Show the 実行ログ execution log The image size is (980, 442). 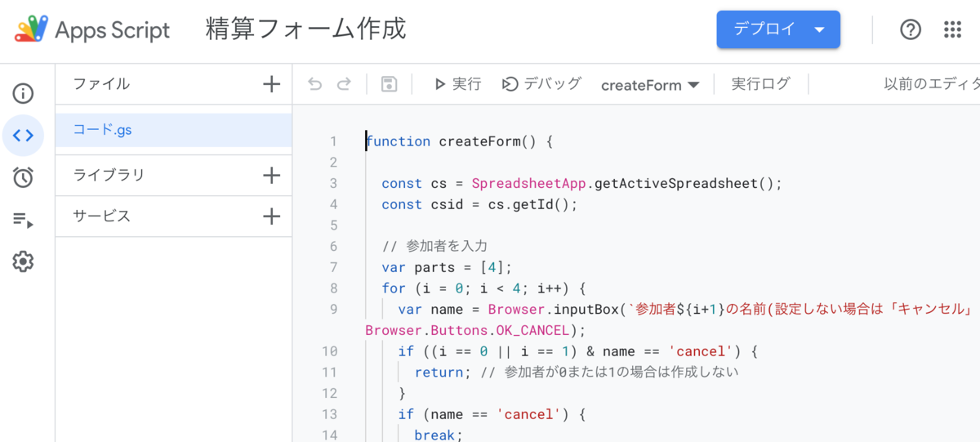pyautogui.click(x=760, y=84)
